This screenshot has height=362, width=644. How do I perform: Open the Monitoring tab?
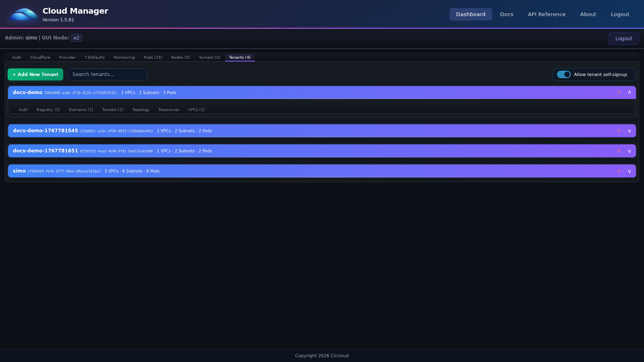(124, 57)
